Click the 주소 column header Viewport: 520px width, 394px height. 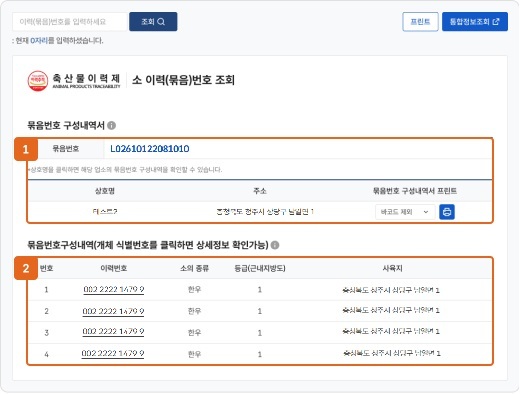click(260, 191)
